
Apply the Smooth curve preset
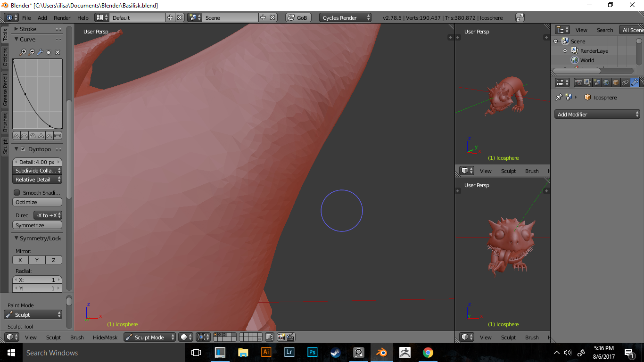coord(16,136)
